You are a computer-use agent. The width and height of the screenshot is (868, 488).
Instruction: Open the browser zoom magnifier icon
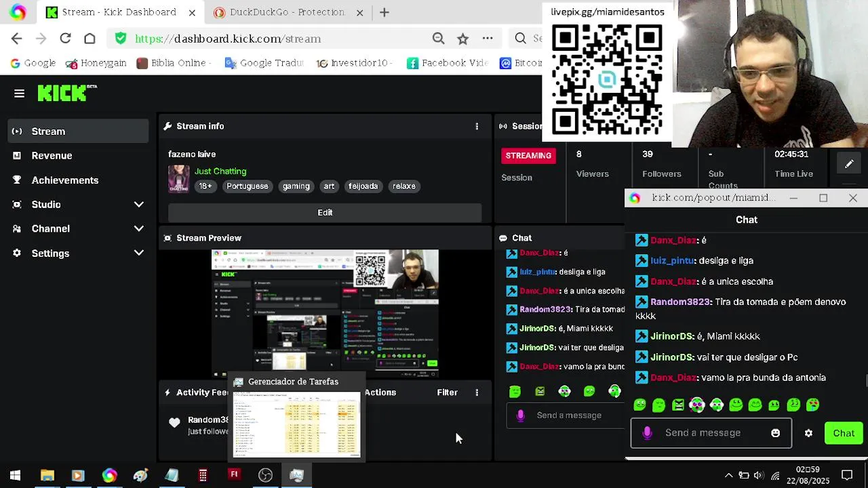click(438, 39)
